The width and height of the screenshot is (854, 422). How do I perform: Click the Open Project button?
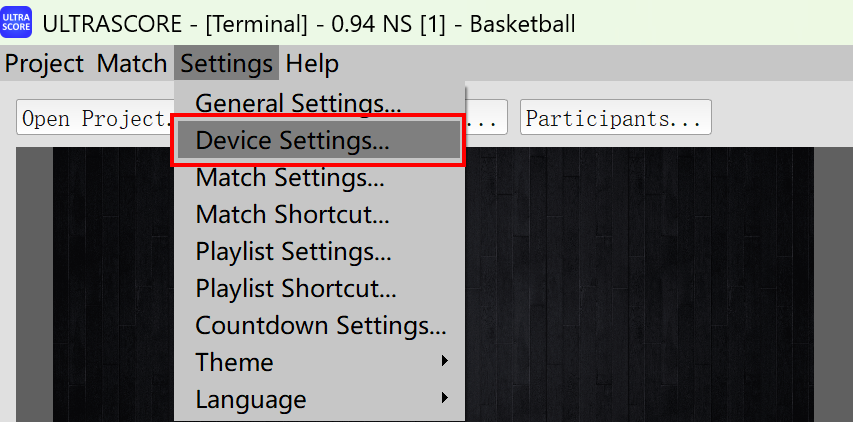tap(94, 118)
